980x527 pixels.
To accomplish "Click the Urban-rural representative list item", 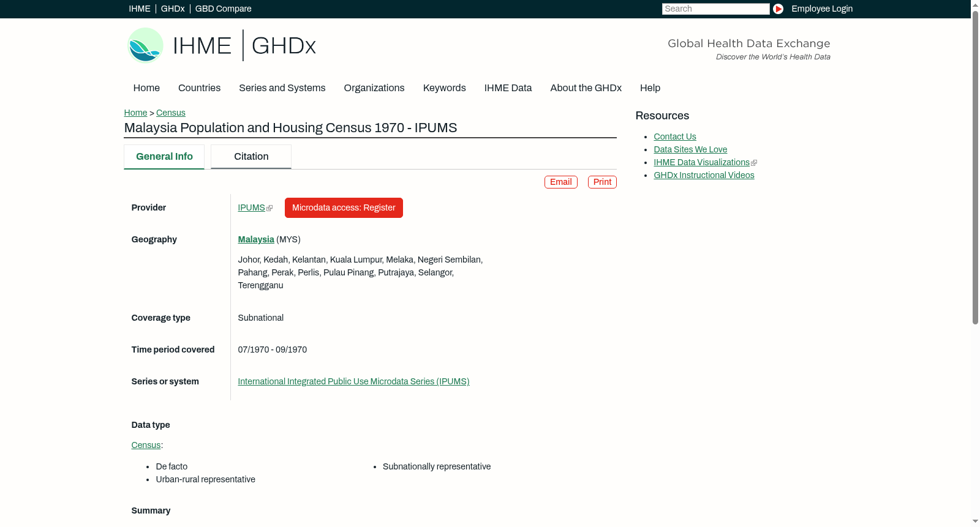I will [206, 480].
